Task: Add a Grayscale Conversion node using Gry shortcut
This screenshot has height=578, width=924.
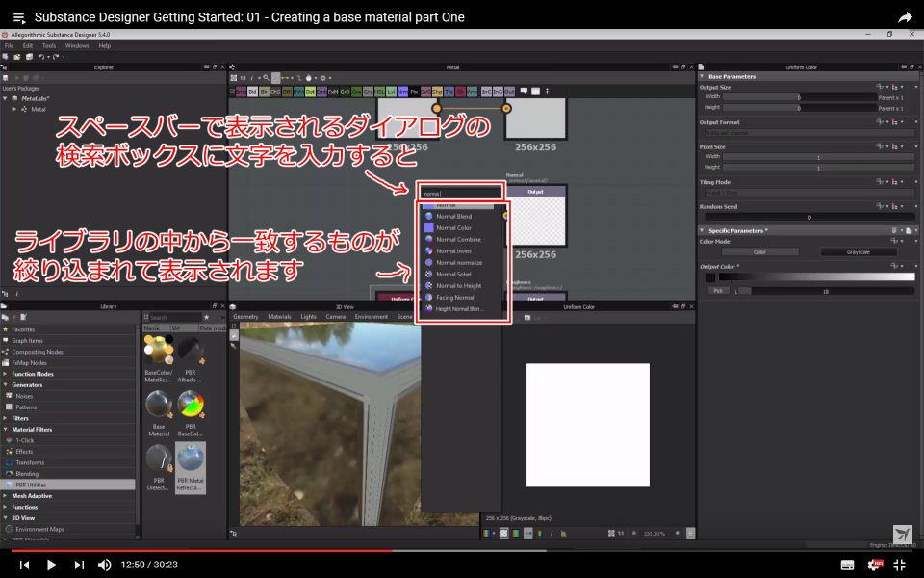Action: click(x=368, y=92)
